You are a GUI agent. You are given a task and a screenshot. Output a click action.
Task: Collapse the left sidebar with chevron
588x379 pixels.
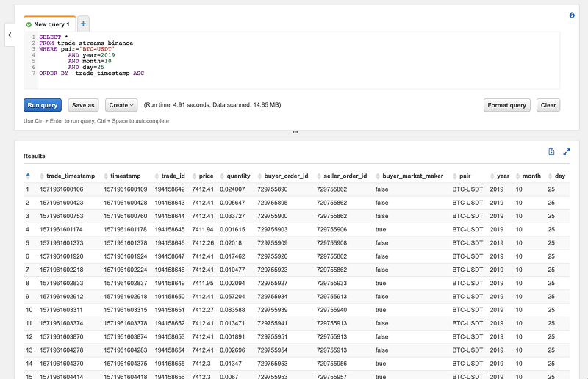10,35
